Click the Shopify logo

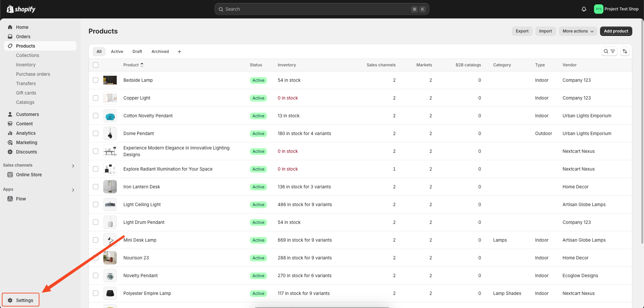[x=21, y=9]
